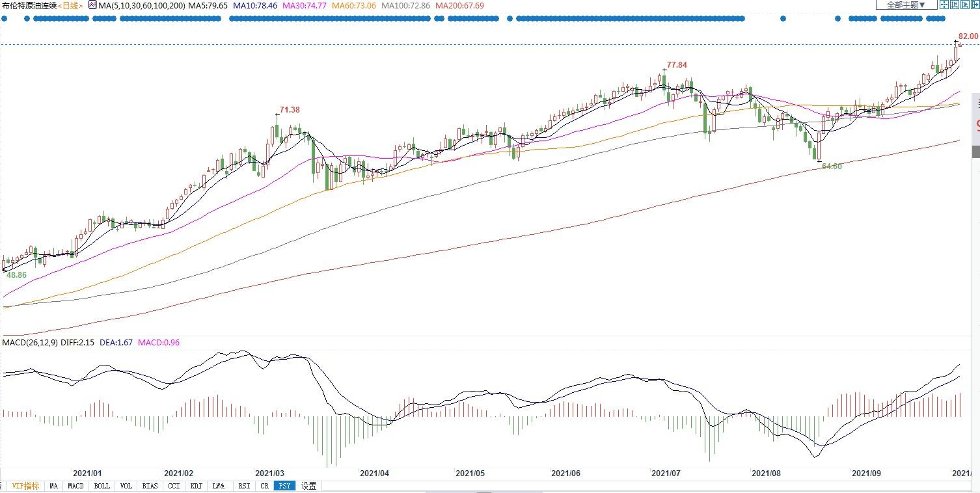The height and width of the screenshot is (493, 980).
Task: Click the exit arrow icon at top right
Action: click(x=975, y=5)
